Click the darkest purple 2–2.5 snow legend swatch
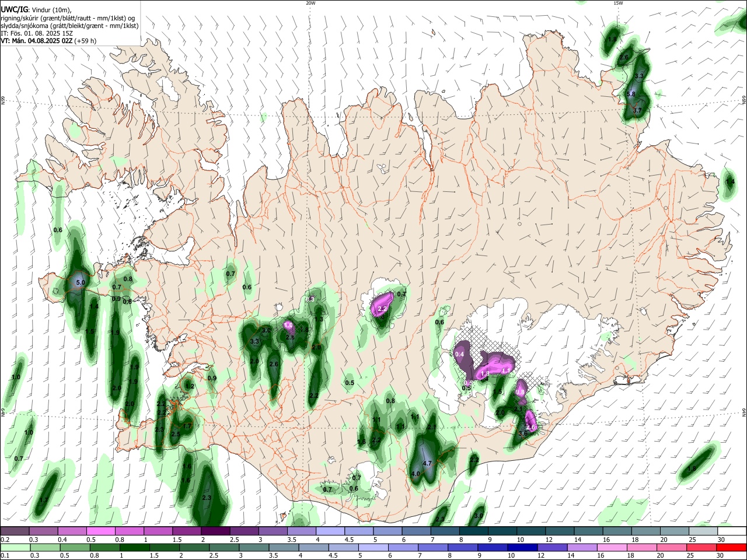Image resolution: width=747 pixels, height=560 pixels. (215, 531)
